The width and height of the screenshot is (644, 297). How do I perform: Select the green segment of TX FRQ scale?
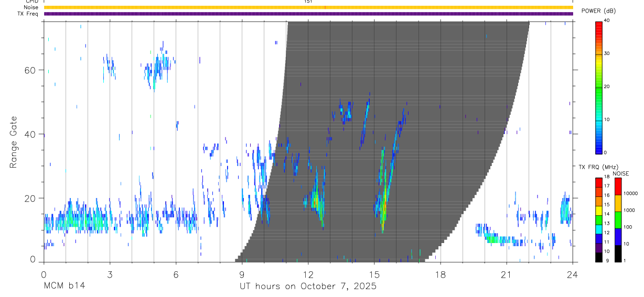pos(598,219)
